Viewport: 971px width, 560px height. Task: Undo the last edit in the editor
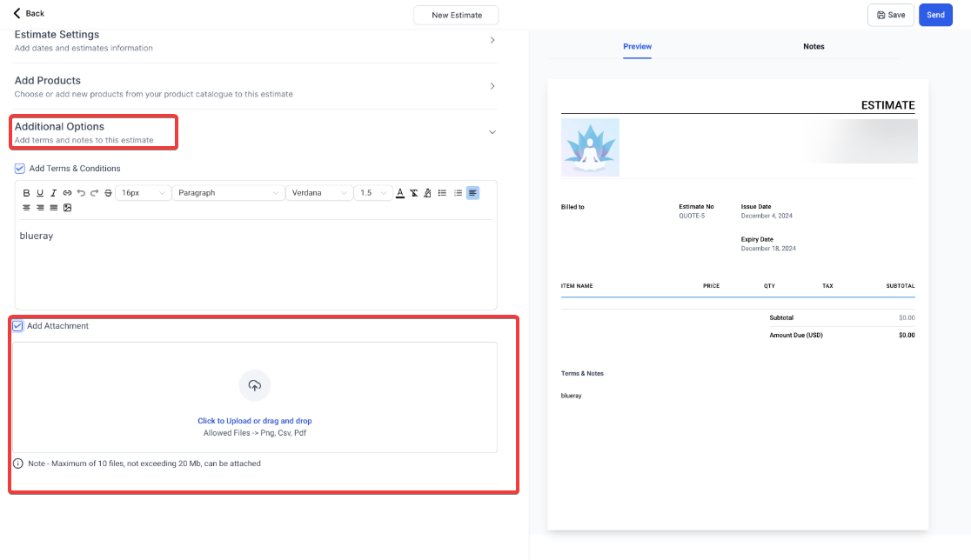[81, 193]
